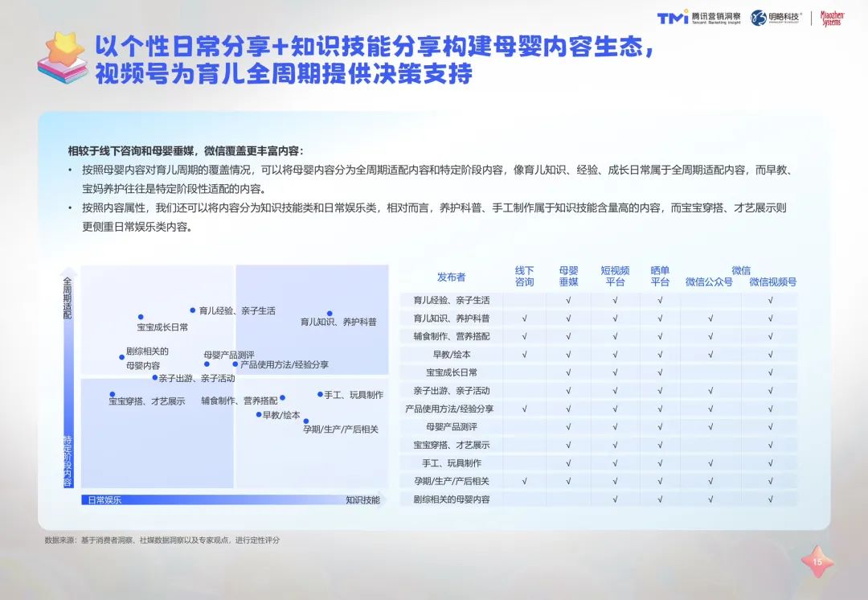The image size is (868, 600).
Task: Select table row label 宝宝成长日常
Action: 451,373
